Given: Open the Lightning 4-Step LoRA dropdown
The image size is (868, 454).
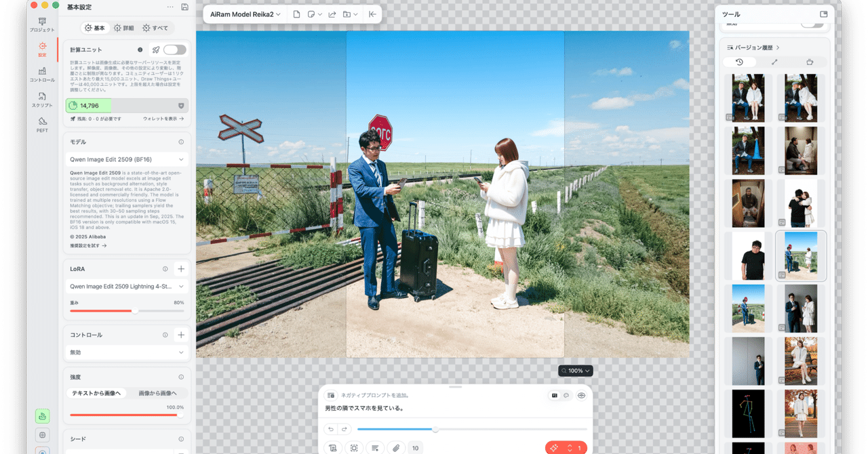Looking at the screenshot, I should [x=127, y=287].
